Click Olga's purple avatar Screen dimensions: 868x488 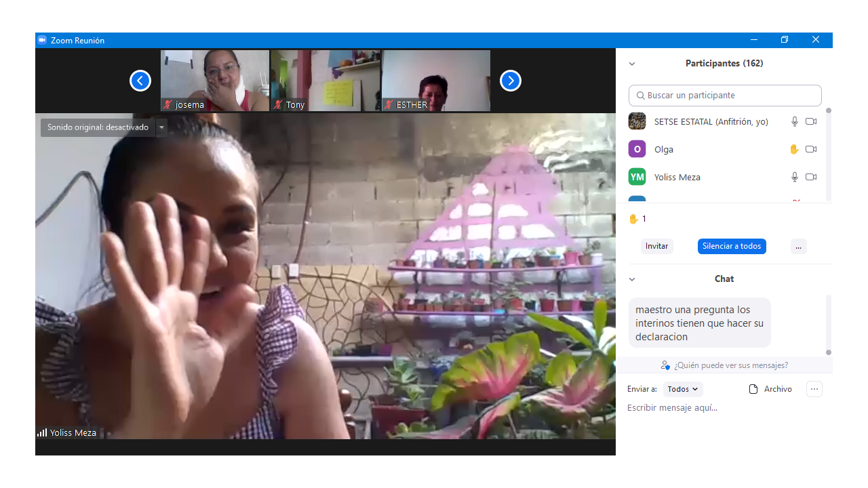coord(637,149)
